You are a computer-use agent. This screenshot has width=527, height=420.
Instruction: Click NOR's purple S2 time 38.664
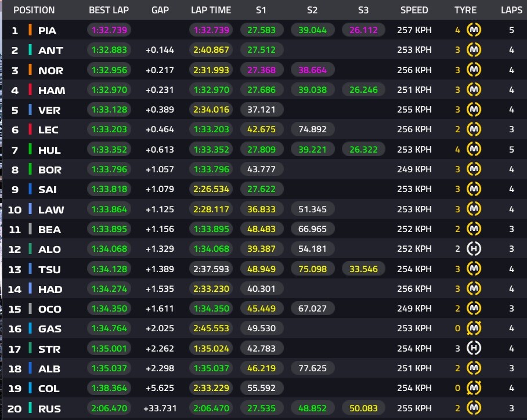[x=312, y=70]
